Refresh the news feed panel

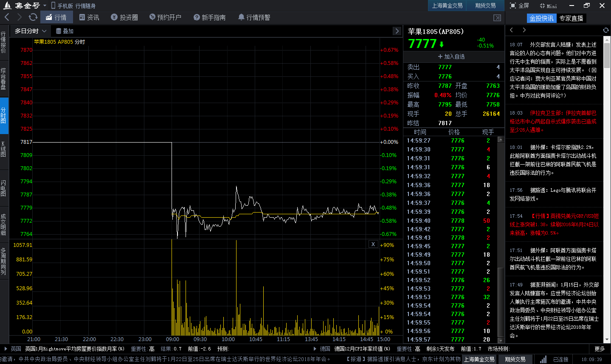click(x=605, y=30)
